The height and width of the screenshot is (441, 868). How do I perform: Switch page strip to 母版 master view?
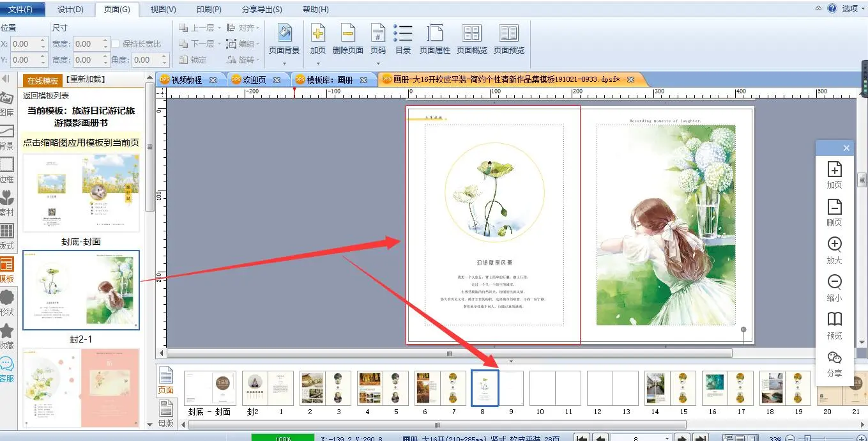point(165,414)
